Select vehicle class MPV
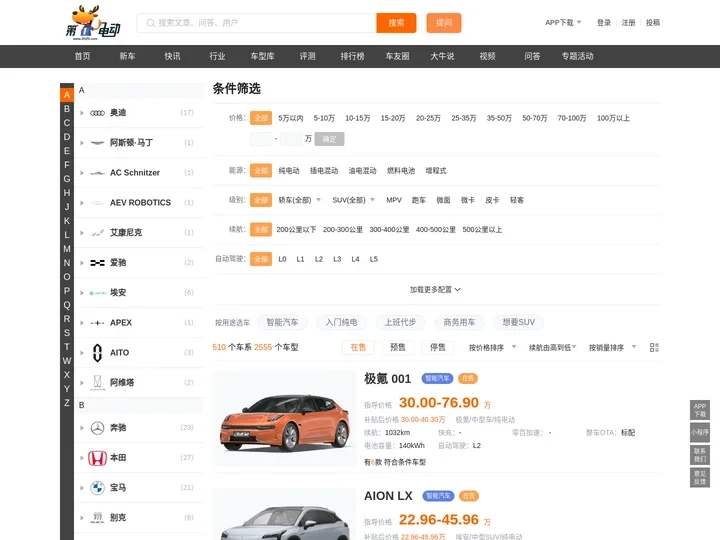720x540 pixels. click(394, 200)
